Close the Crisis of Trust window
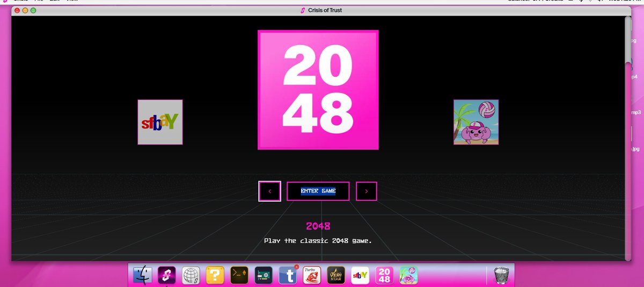 click(x=18, y=10)
